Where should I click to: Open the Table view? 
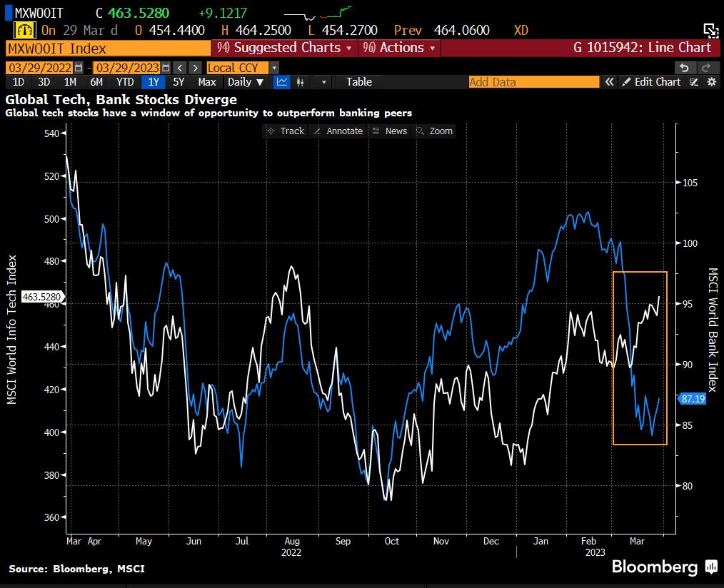tap(358, 82)
